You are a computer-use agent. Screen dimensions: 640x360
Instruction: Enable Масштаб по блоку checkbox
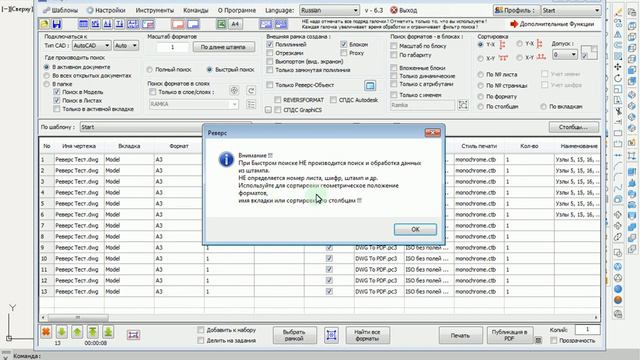coord(394,46)
